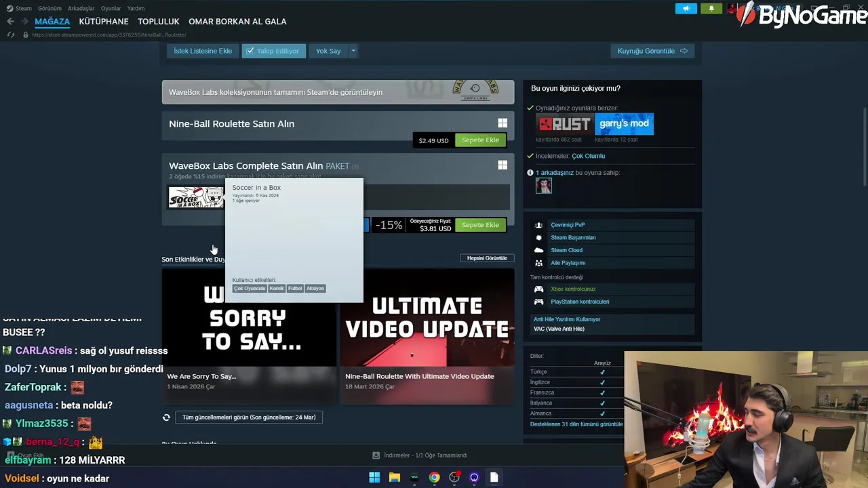The image size is (868, 488).
Task: Open the friend's avatar thumbnail
Action: [x=544, y=186]
